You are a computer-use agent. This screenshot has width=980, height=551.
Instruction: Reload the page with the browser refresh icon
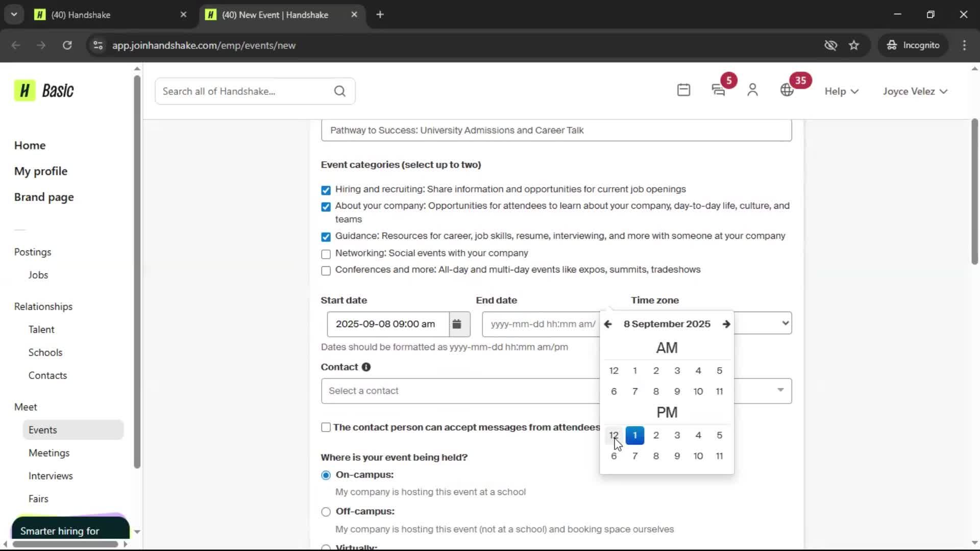click(67, 45)
